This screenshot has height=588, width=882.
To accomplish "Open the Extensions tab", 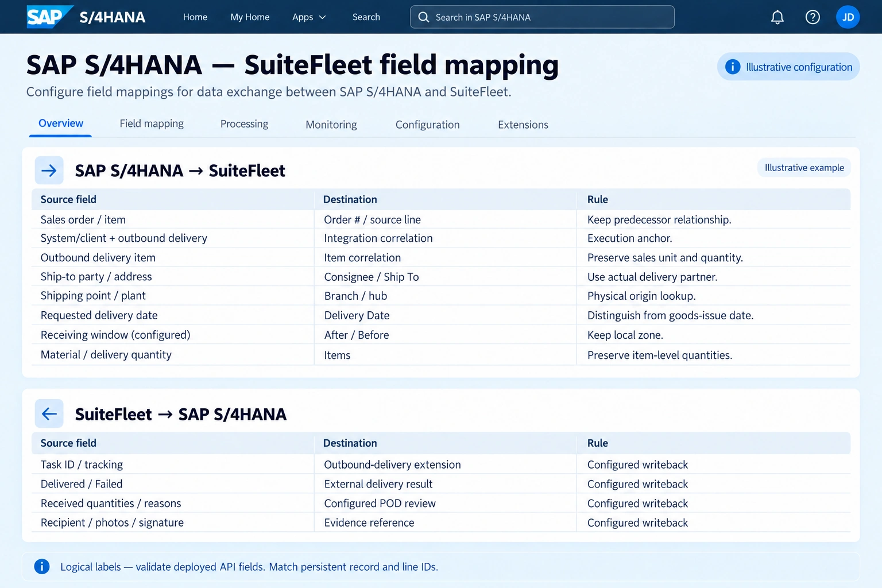I will 523,125.
